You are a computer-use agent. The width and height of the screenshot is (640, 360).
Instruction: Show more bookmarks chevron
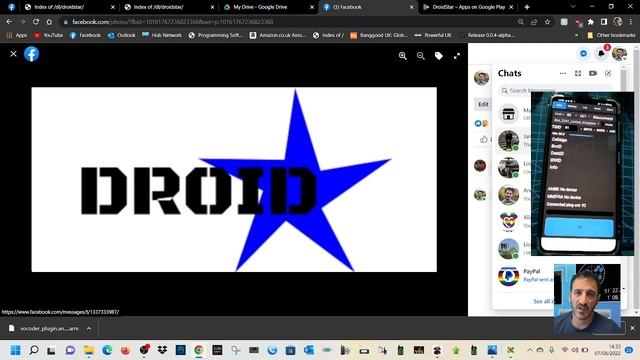click(x=576, y=35)
